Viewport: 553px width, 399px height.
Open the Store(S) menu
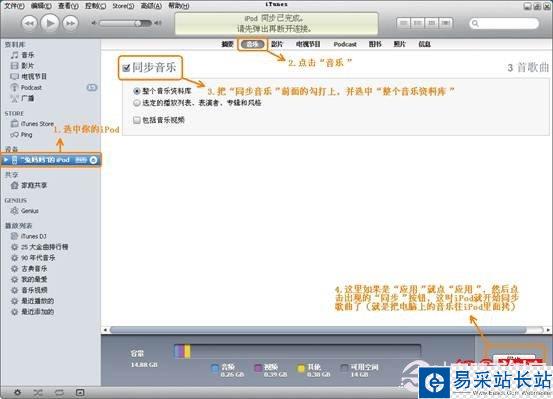click(123, 6)
